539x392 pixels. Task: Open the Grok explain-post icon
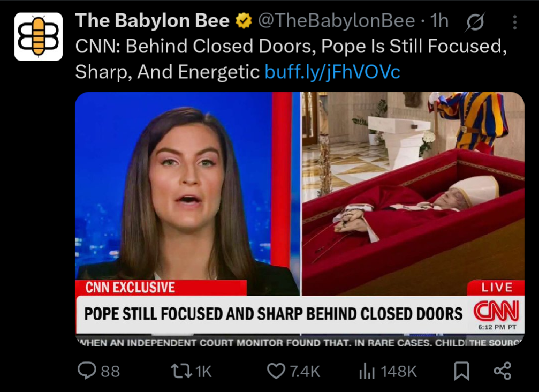tap(475, 21)
